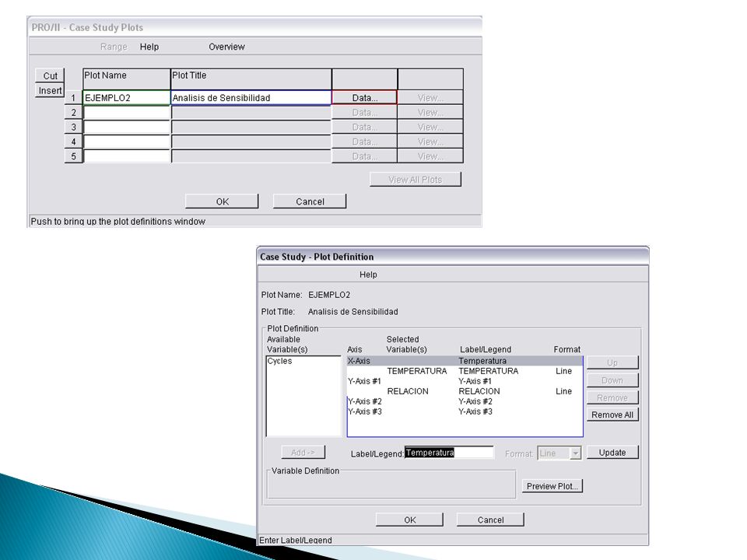Viewport: 747px width, 560px height.
Task: Open the Format dropdown showing Line
Action: [x=576, y=453]
